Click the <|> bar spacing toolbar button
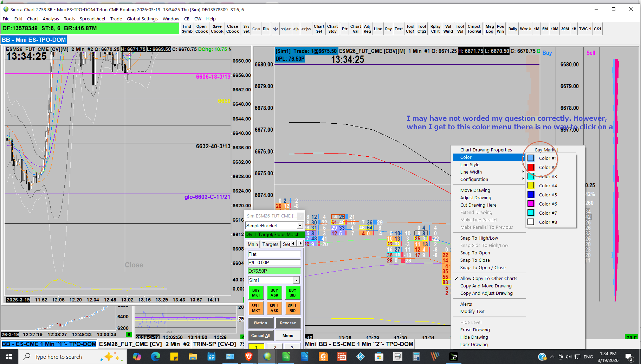 click(x=276, y=29)
